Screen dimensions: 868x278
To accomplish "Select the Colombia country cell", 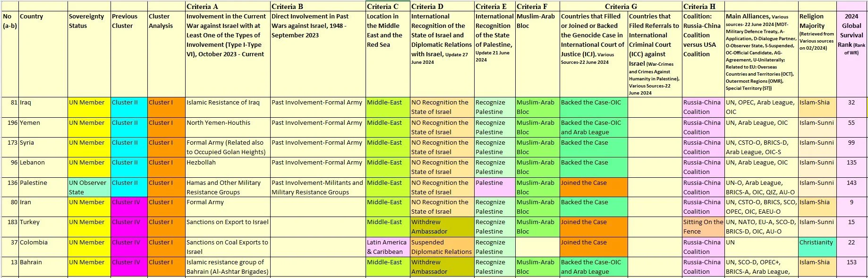I will [43, 247].
